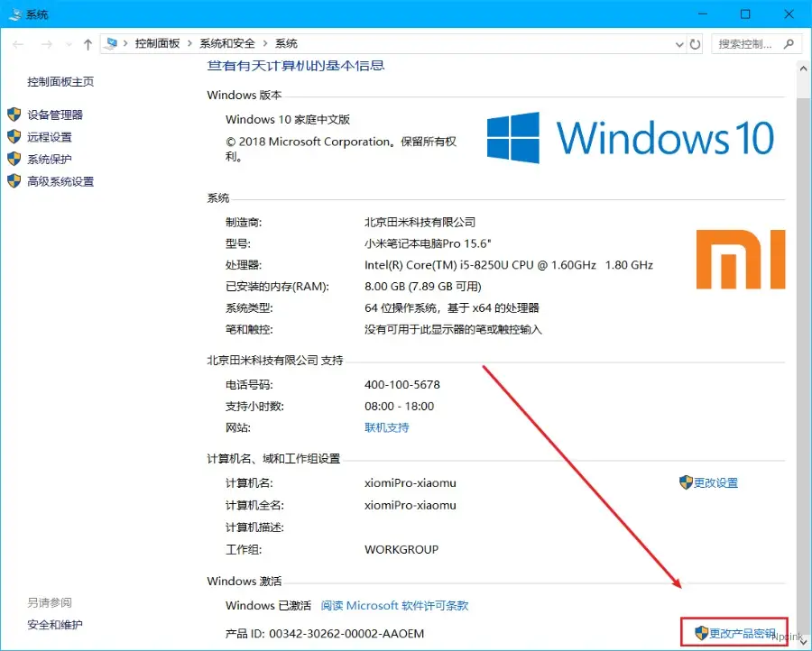Click 更改设置 link for computer name
812x651 pixels.
point(715,482)
